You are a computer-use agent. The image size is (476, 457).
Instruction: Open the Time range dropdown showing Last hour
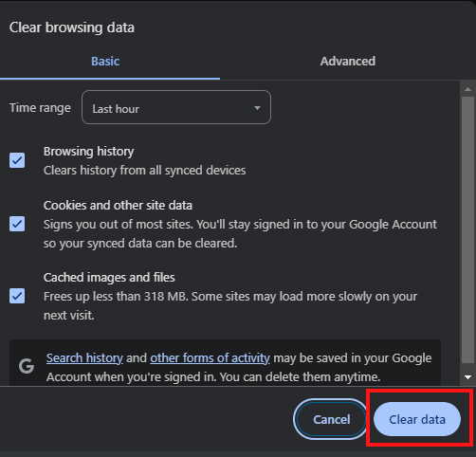(x=176, y=107)
